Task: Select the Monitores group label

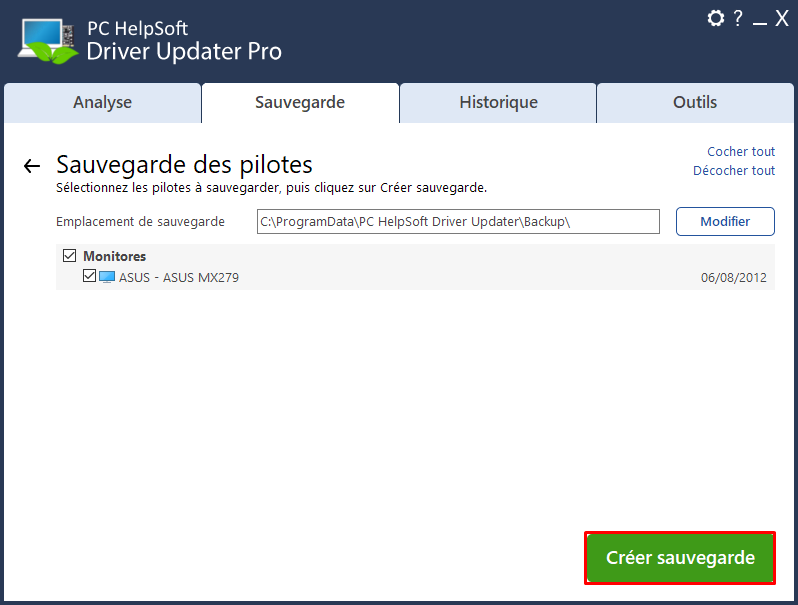Action: pos(115,256)
